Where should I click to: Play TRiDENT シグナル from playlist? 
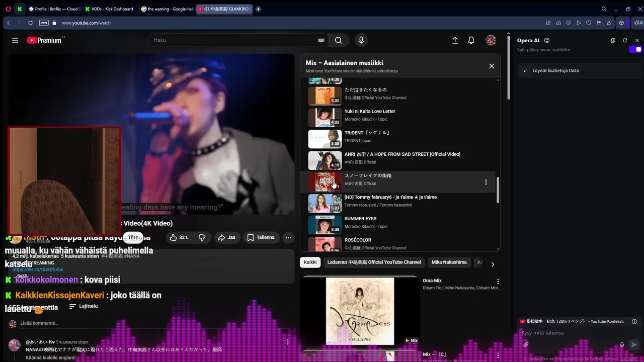click(397, 139)
